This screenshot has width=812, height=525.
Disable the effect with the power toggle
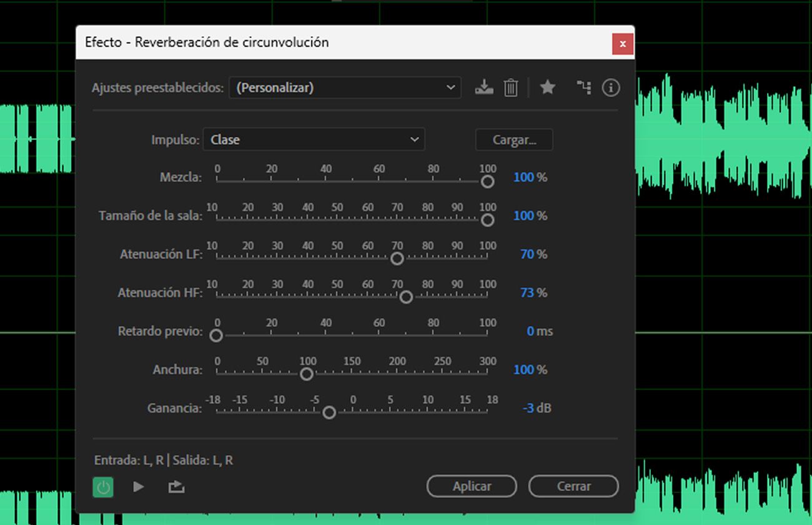click(102, 487)
